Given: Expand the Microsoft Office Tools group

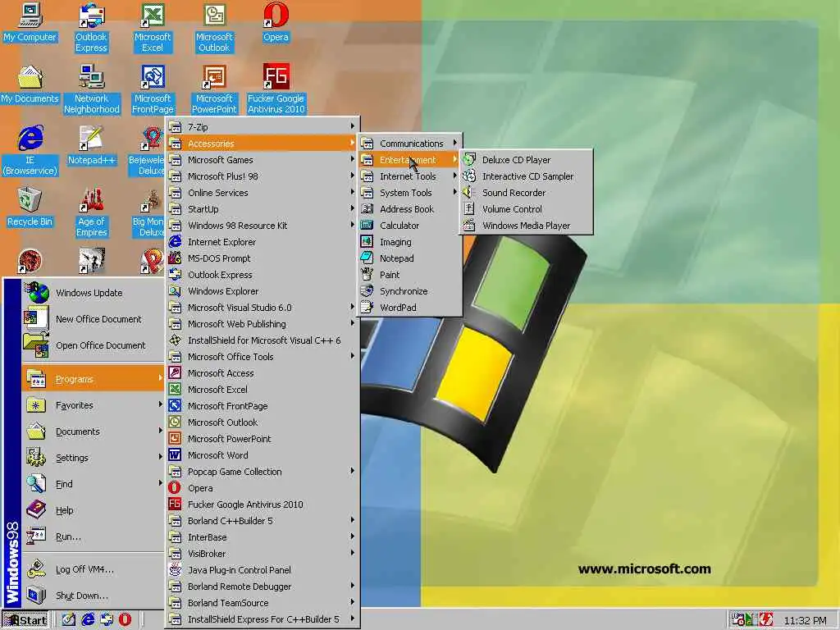Looking at the screenshot, I should pyautogui.click(x=262, y=357).
